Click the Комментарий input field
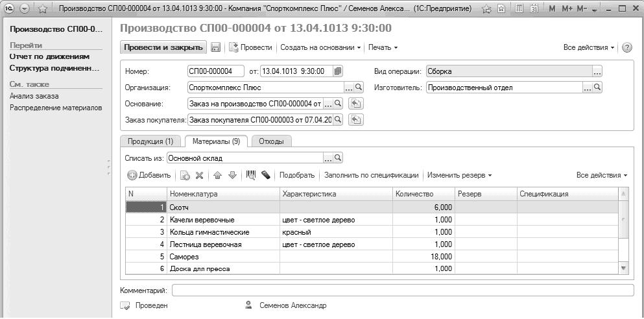The height and width of the screenshot is (319, 644). 403,290
